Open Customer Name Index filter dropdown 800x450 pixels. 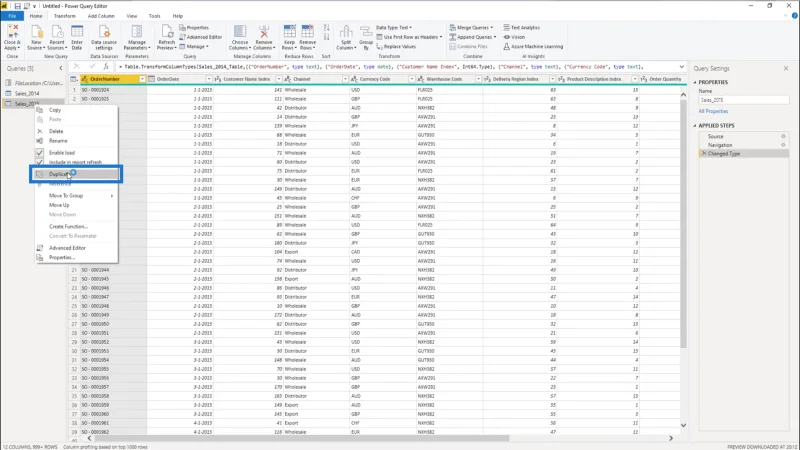[279, 79]
